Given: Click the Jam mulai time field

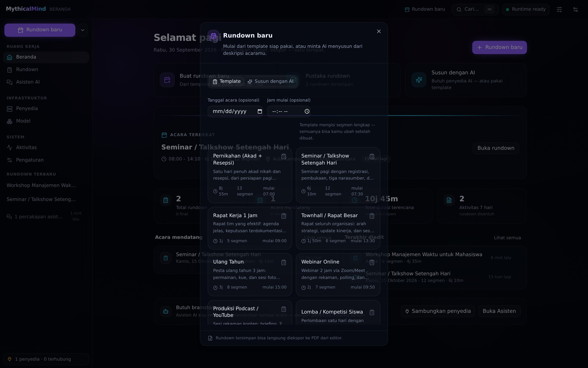Looking at the screenshot, I should pos(289,112).
